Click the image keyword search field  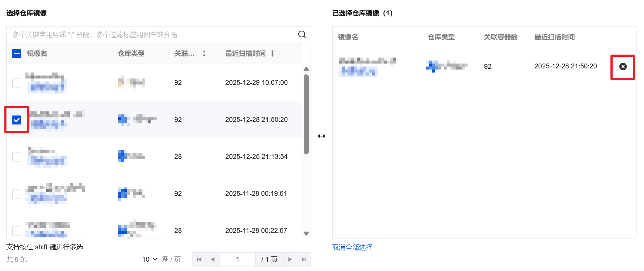[150, 35]
